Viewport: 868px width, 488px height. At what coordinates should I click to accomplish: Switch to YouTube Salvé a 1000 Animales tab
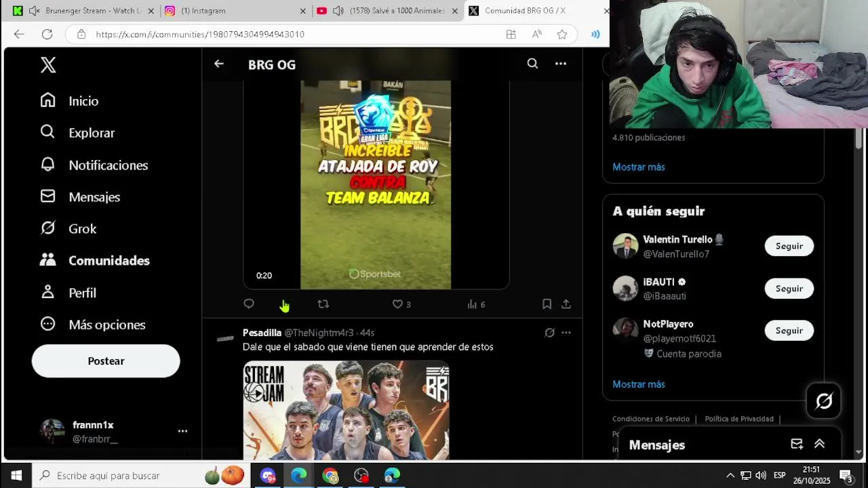(388, 11)
